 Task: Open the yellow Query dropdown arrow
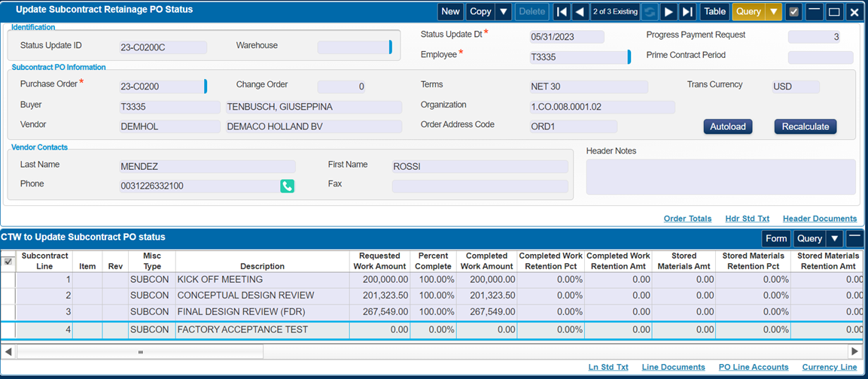pyautogui.click(x=774, y=11)
